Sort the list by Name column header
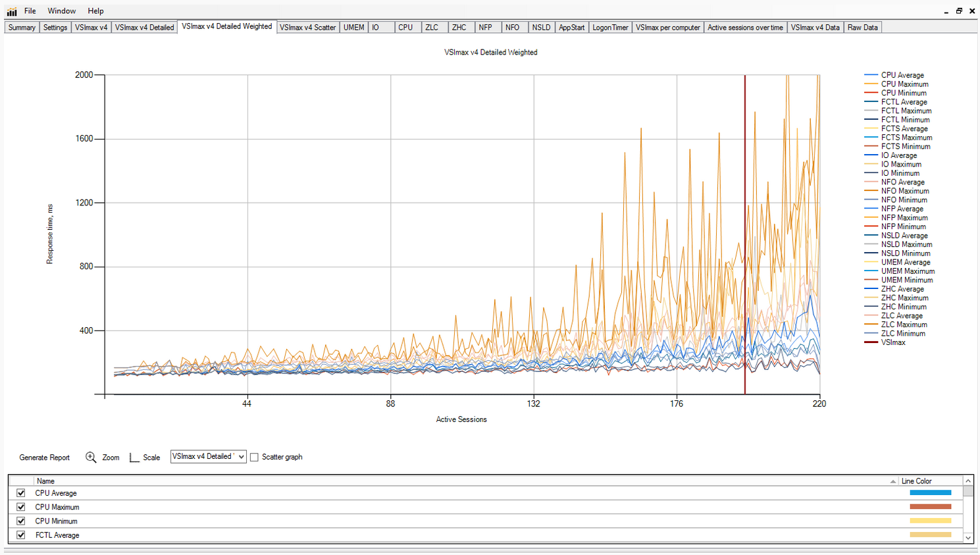The height and width of the screenshot is (555, 980). coord(466,481)
